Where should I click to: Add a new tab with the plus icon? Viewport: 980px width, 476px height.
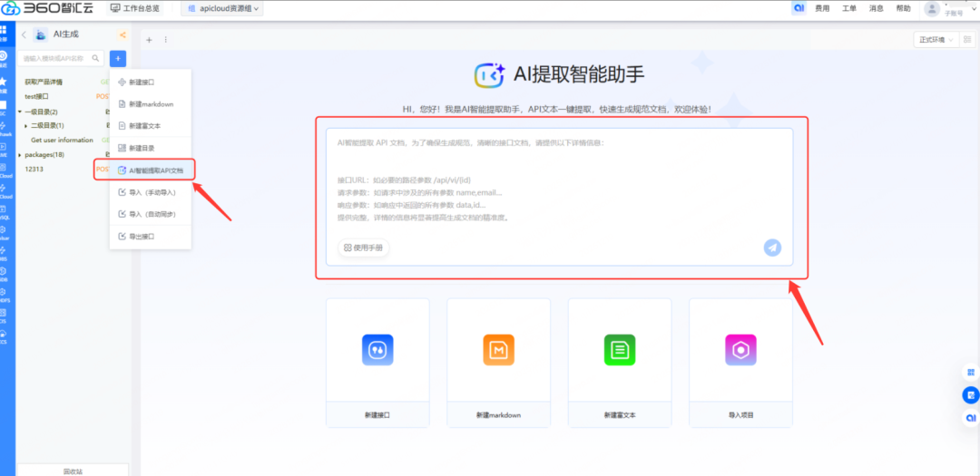149,39
